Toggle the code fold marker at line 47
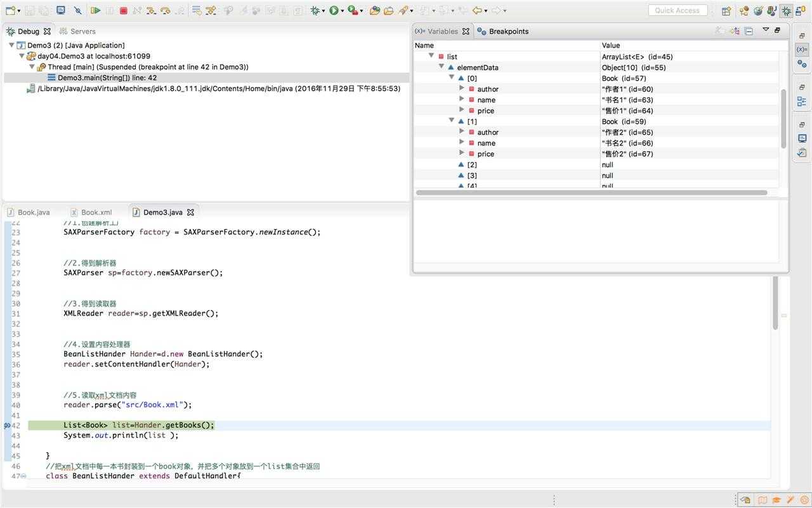Viewport: 812px width, 508px height. tap(23, 476)
